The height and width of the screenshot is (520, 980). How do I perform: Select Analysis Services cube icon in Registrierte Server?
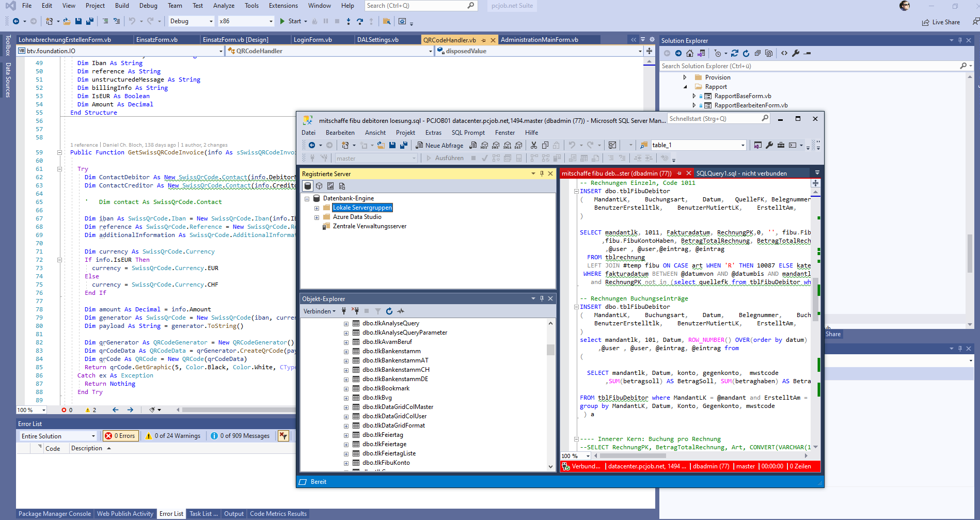click(x=319, y=186)
